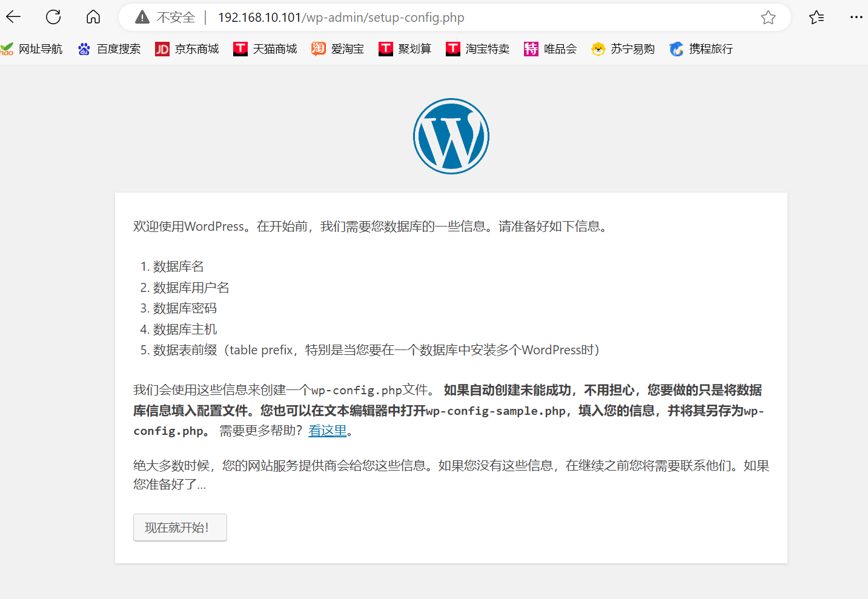
Task: Click the 苏宁易购 bookmark icon
Action: 598,49
